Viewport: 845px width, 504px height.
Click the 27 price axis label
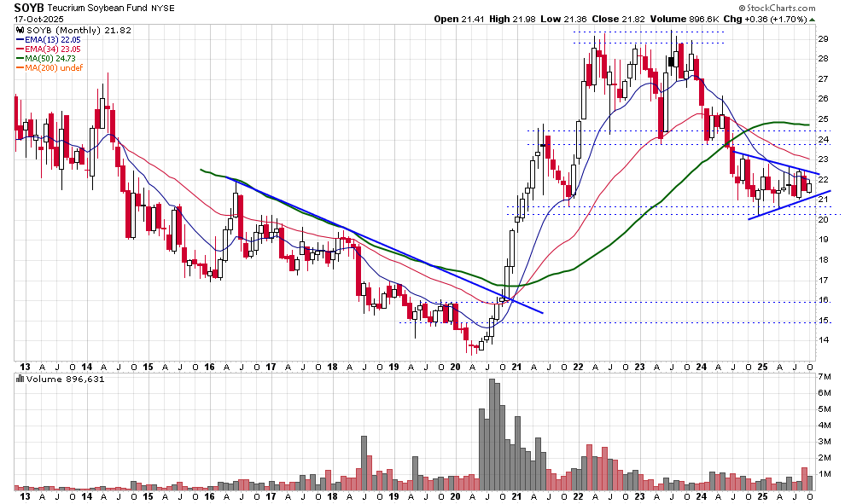(823, 79)
